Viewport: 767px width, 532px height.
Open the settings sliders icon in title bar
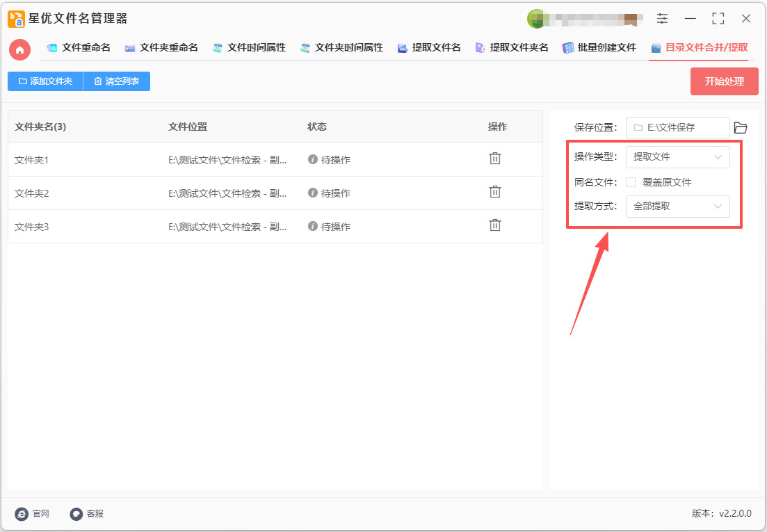coord(662,19)
